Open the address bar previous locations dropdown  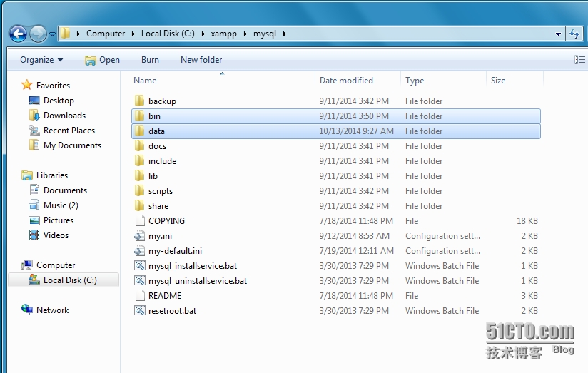pos(558,34)
